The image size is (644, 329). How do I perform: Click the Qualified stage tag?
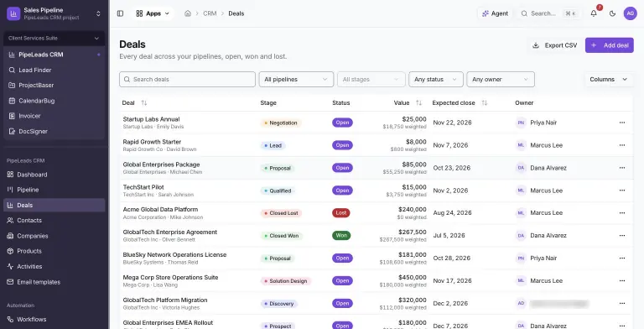pos(278,191)
